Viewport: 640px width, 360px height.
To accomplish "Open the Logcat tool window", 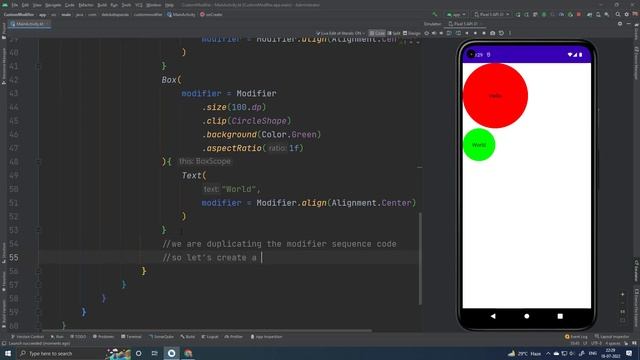I will [x=210, y=337].
